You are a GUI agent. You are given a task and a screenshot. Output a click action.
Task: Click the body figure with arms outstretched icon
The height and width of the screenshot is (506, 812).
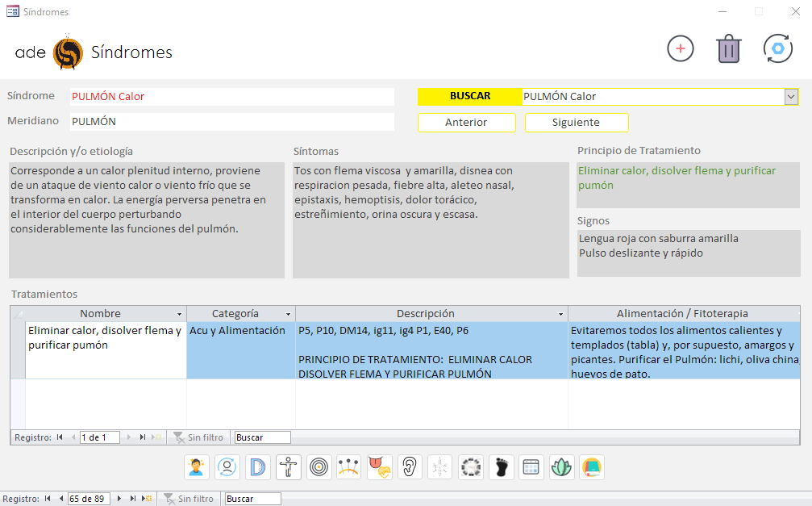tap(288, 467)
